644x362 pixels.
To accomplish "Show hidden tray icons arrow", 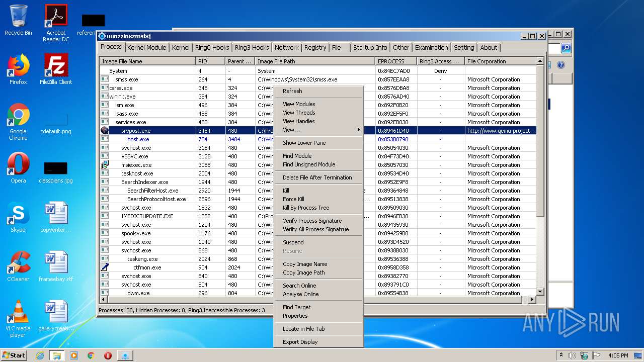I will [561, 355].
